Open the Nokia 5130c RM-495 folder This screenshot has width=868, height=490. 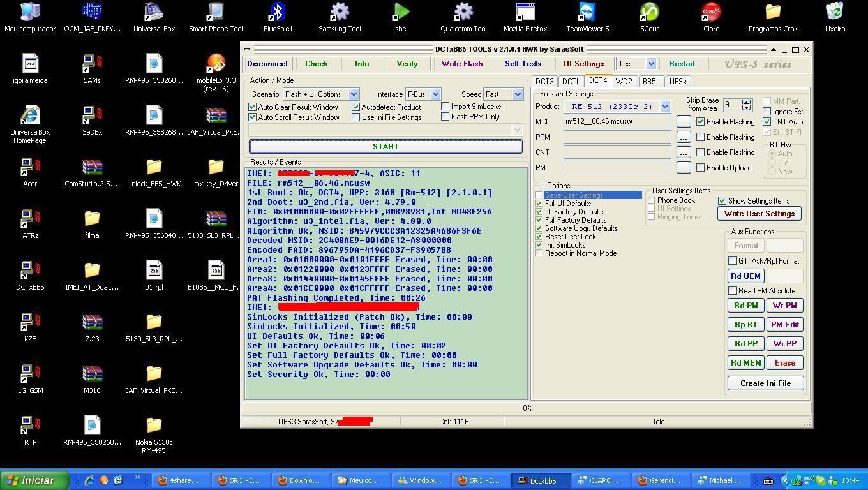point(154,434)
